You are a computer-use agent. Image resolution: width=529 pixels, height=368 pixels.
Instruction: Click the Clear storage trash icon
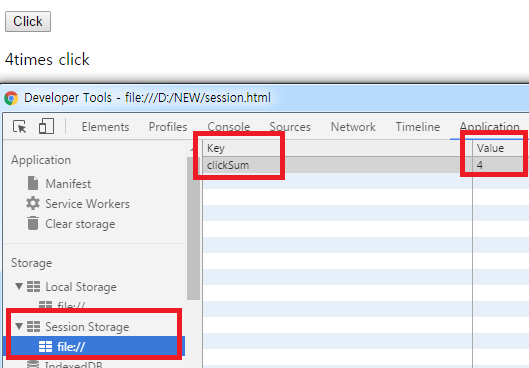coord(33,223)
